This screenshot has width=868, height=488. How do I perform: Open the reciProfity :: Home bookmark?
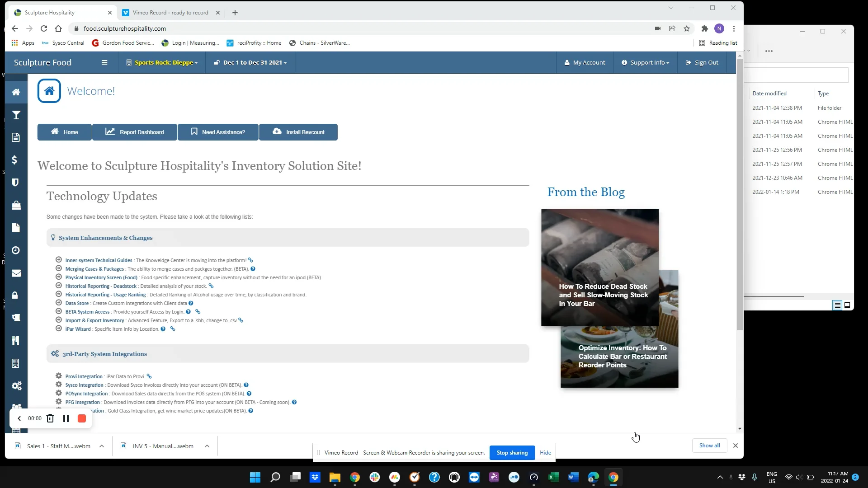tap(254, 43)
